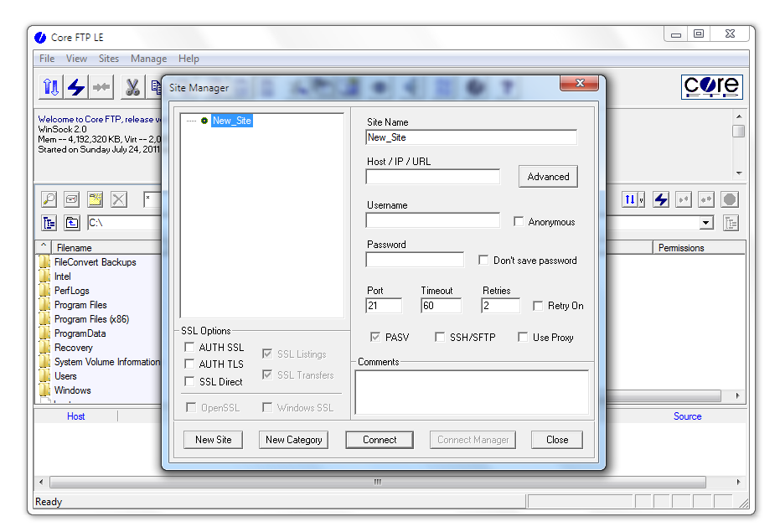Select the New_Site tree entry
The height and width of the screenshot is (532, 780).
[x=231, y=121]
